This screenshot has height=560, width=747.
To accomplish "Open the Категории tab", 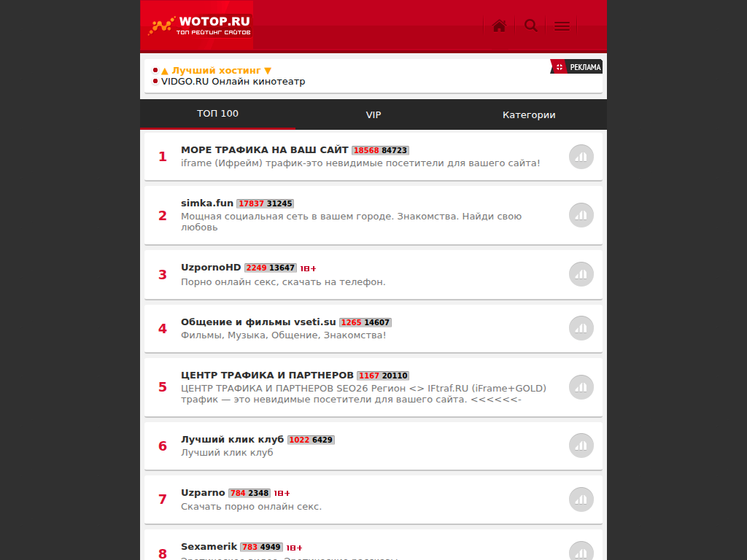I will [529, 115].
